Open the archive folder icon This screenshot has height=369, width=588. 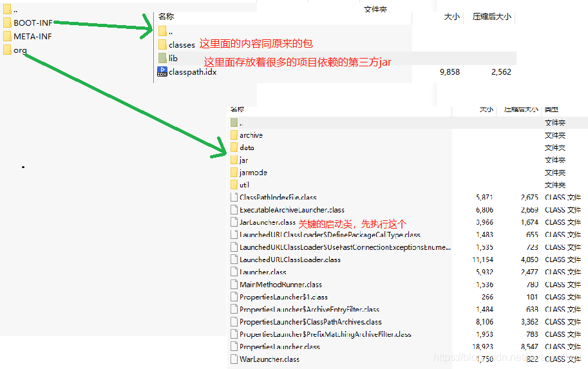pyautogui.click(x=234, y=135)
